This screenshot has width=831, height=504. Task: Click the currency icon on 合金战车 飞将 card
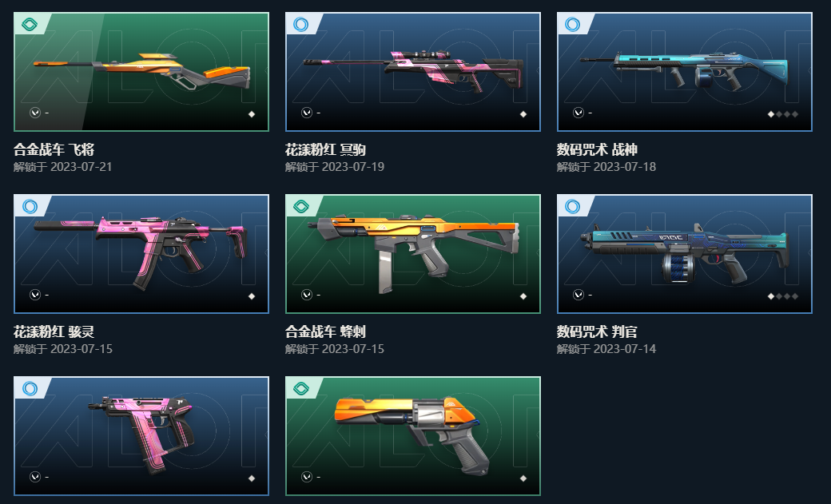click(35, 113)
